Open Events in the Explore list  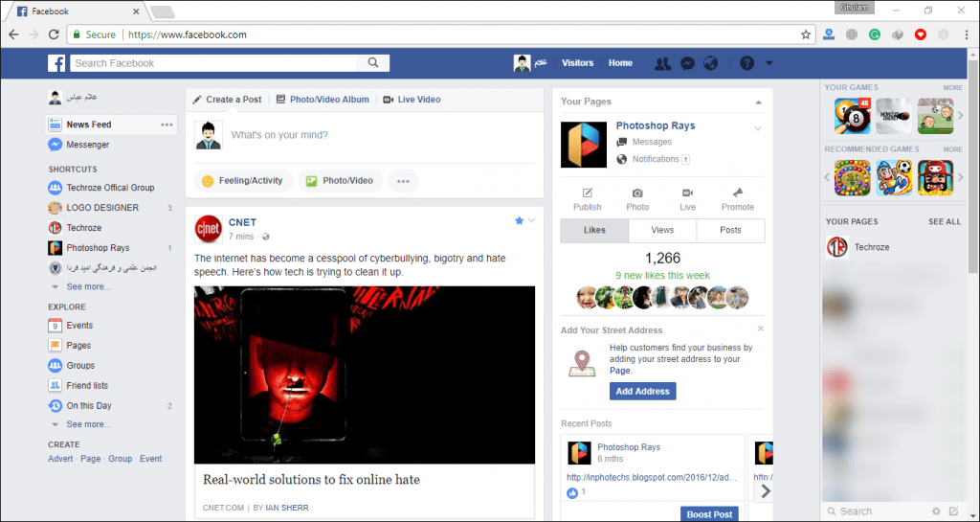pos(79,326)
